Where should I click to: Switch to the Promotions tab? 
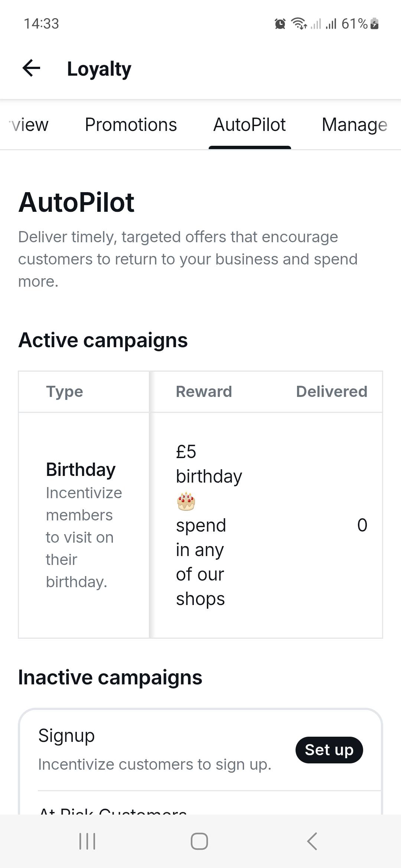tap(131, 125)
